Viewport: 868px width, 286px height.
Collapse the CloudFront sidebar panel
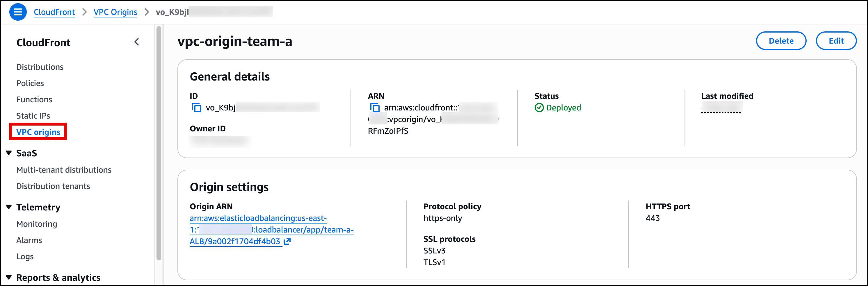tap(137, 42)
